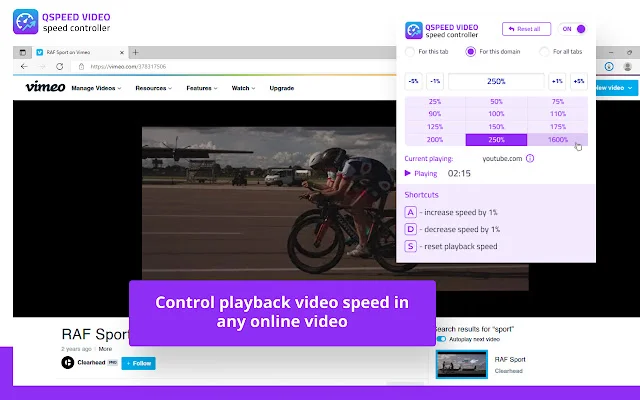Set the speed preset to 175%
This screenshot has height=400, width=640.
pos(558,127)
